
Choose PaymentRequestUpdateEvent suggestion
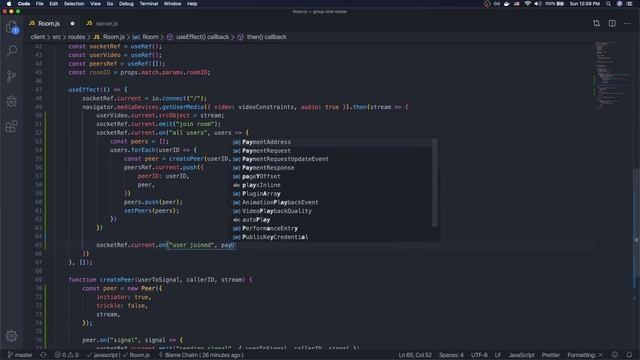coord(332,159)
